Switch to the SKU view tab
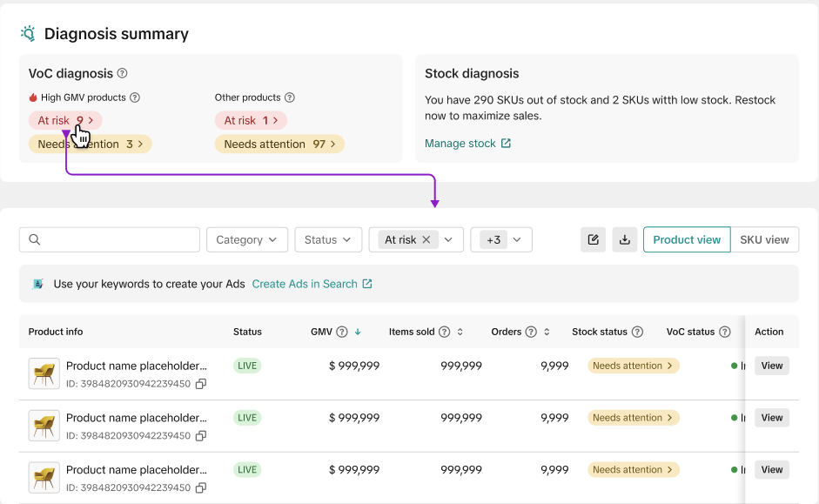 764,240
